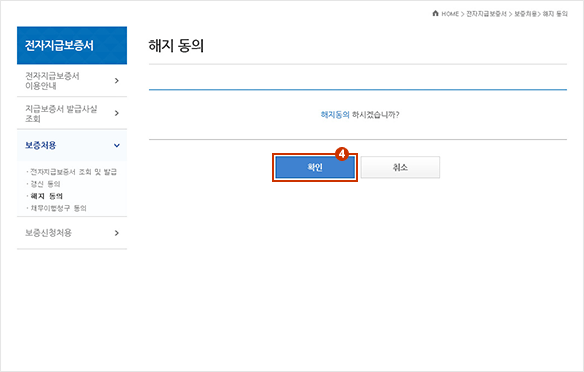Image resolution: width=584 pixels, height=372 pixels.
Task: Open 지급보증서 발급사실 조회 menu item
Action: tap(72, 113)
